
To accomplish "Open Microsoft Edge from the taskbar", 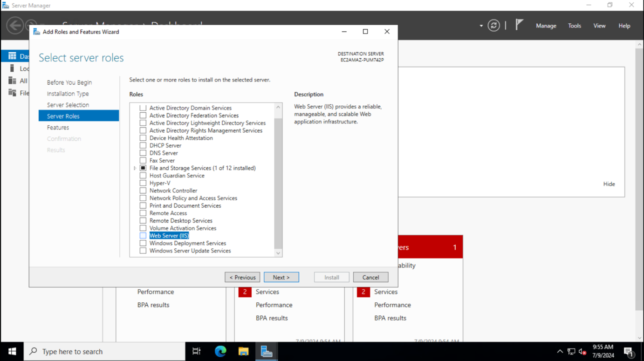I will point(220,351).
